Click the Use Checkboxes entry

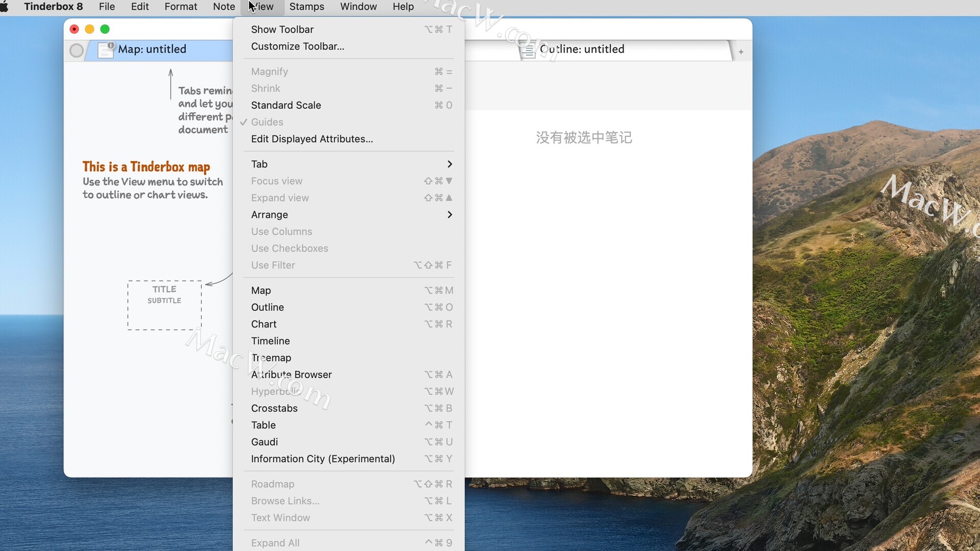pyautogui.click(x=349, y=248)
